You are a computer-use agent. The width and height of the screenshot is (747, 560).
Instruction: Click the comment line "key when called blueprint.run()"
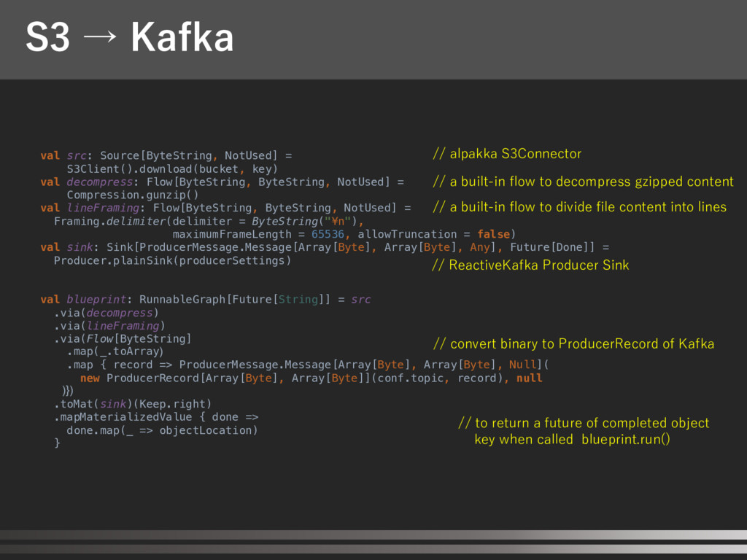[572, 439]
